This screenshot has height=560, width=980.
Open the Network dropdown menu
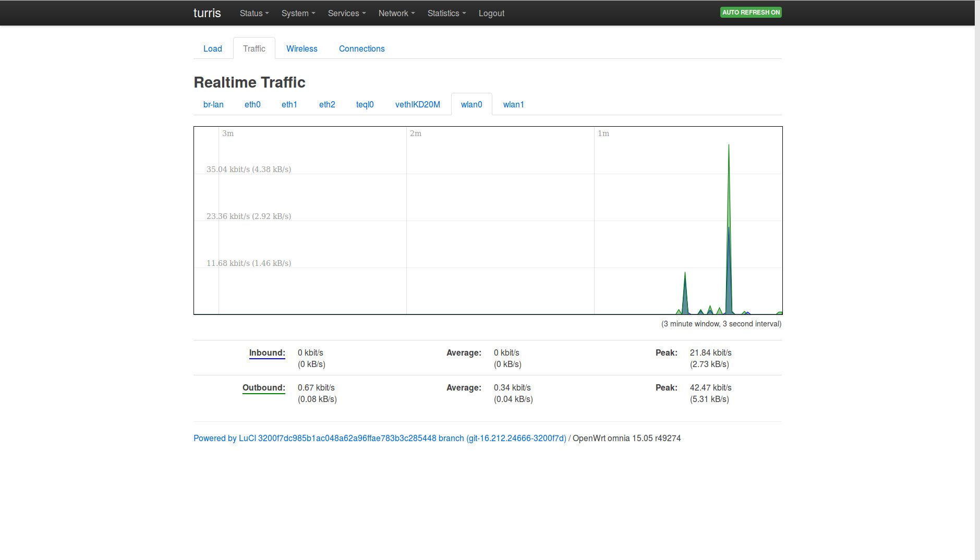(396, 13)
